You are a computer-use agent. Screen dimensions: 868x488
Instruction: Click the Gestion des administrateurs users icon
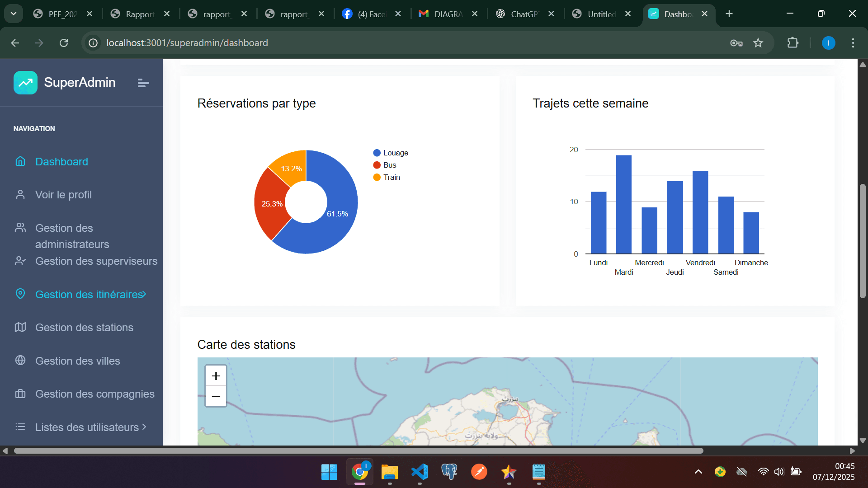(20, 227)
